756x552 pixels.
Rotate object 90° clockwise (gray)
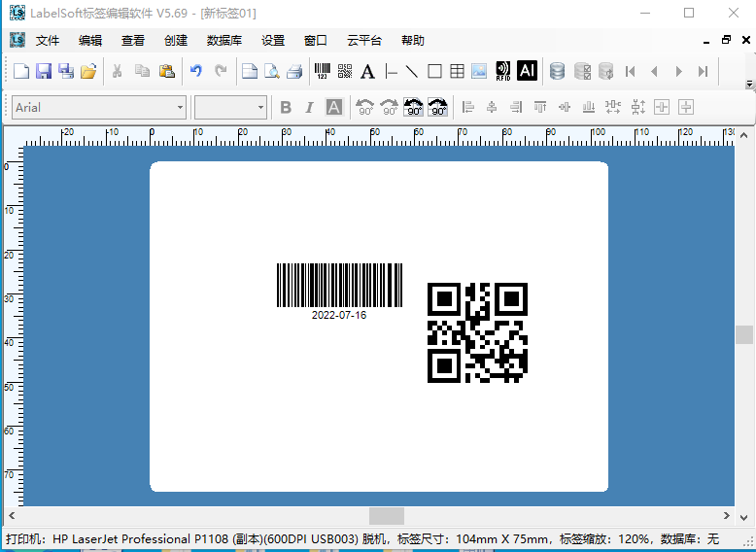[389, 107]
